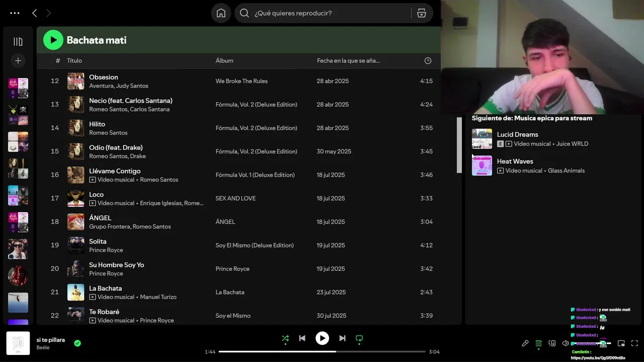Open artist Grupo Frontera, Romeo Santos
Image resolution: width=644 pixels, height=362 pixels.
(x=130, y=227)
